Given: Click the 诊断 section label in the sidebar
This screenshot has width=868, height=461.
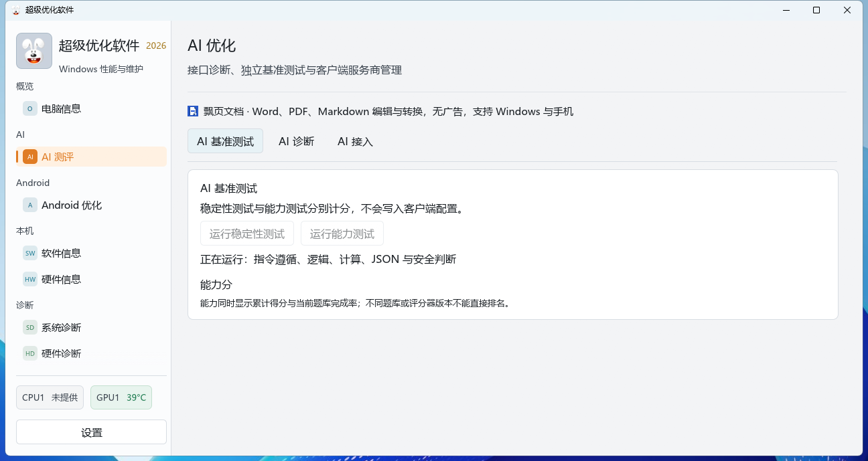Looking at the screenshot, I should (x=25, y=305).
